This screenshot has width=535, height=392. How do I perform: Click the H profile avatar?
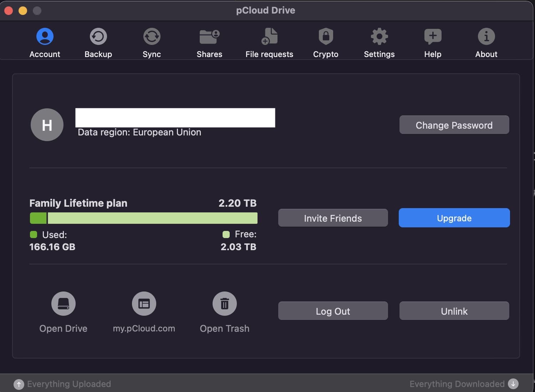47,125
